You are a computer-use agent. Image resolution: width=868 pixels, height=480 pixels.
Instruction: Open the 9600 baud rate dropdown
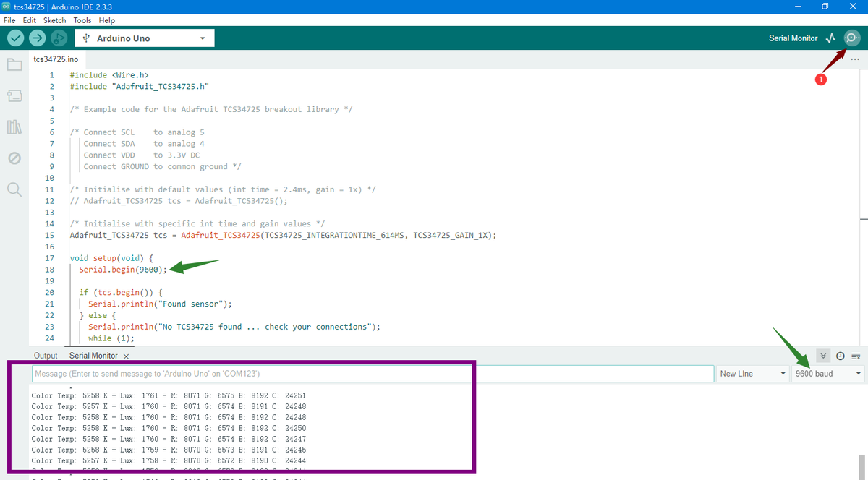(828, 374)
